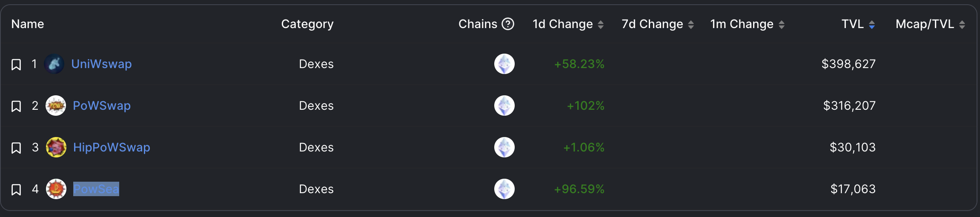Click the HipPoWSwap logo icon
Screen dimensions: 980x217
coord(56,147)
